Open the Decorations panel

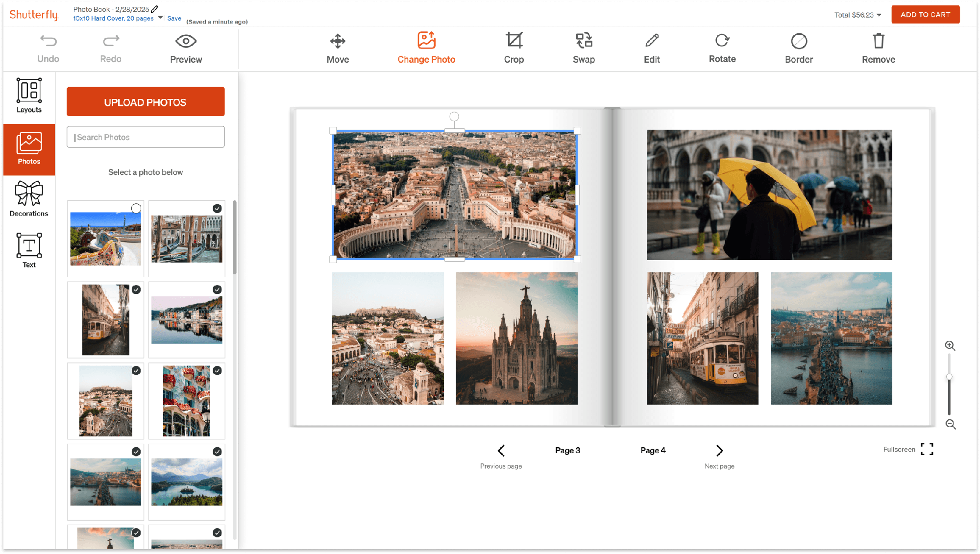[29, 199]
